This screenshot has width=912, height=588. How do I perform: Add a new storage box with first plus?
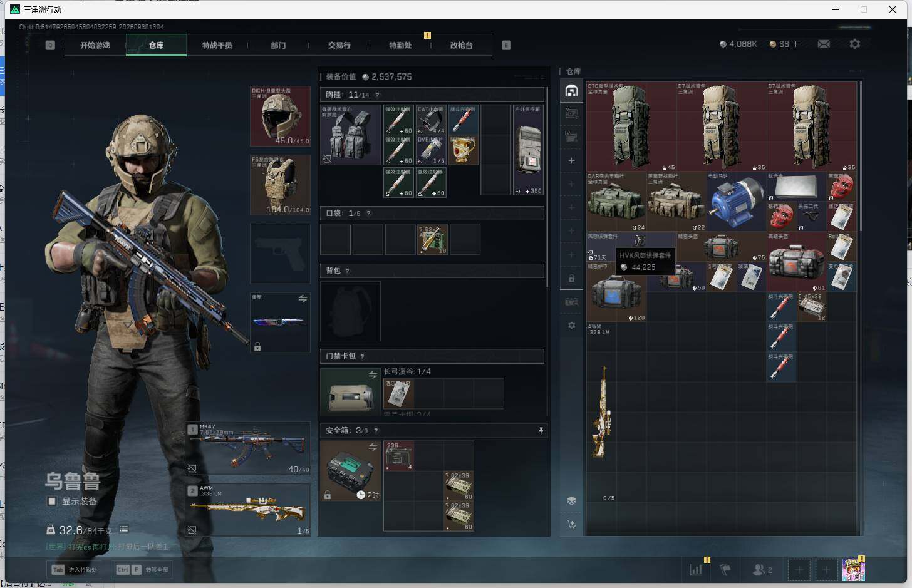[571, 161]
